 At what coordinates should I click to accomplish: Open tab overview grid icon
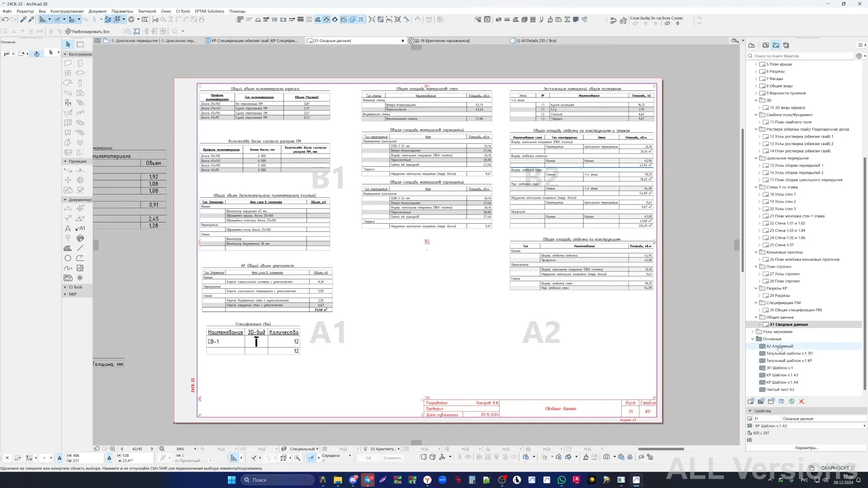97,41
